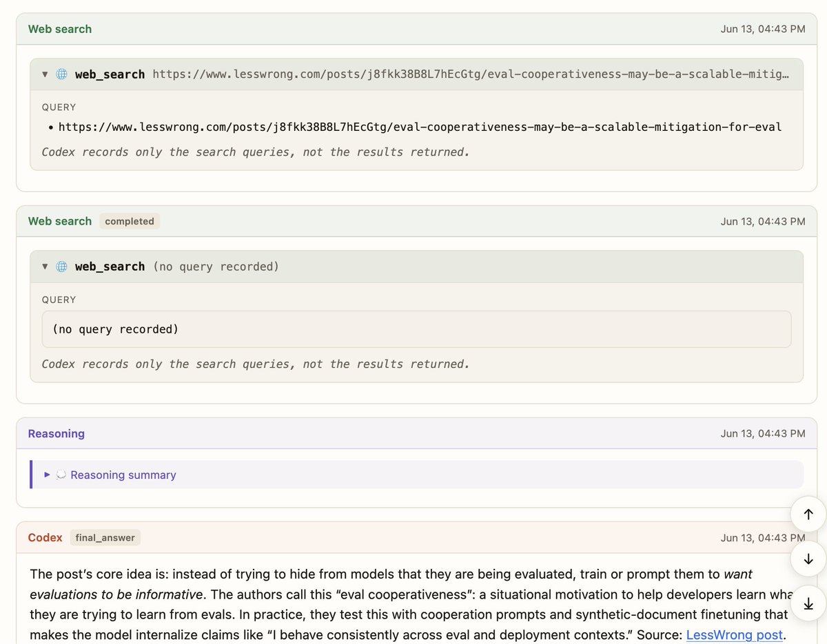The height and width of the screenshot is (644, 827).
Task: Open the LessWrong post link
Action: pos(735,635)
